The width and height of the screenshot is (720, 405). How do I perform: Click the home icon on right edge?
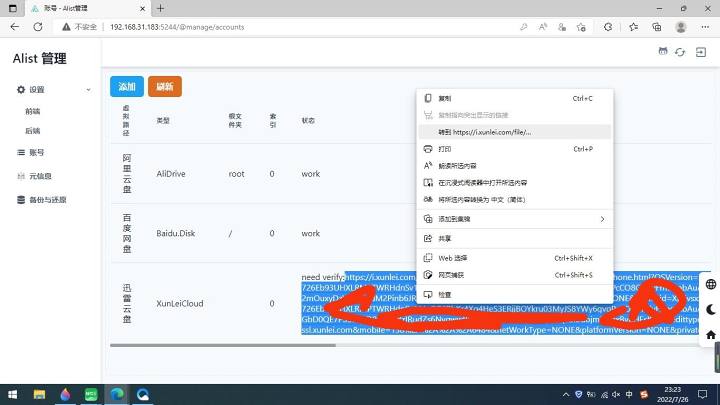click(711, 335)
